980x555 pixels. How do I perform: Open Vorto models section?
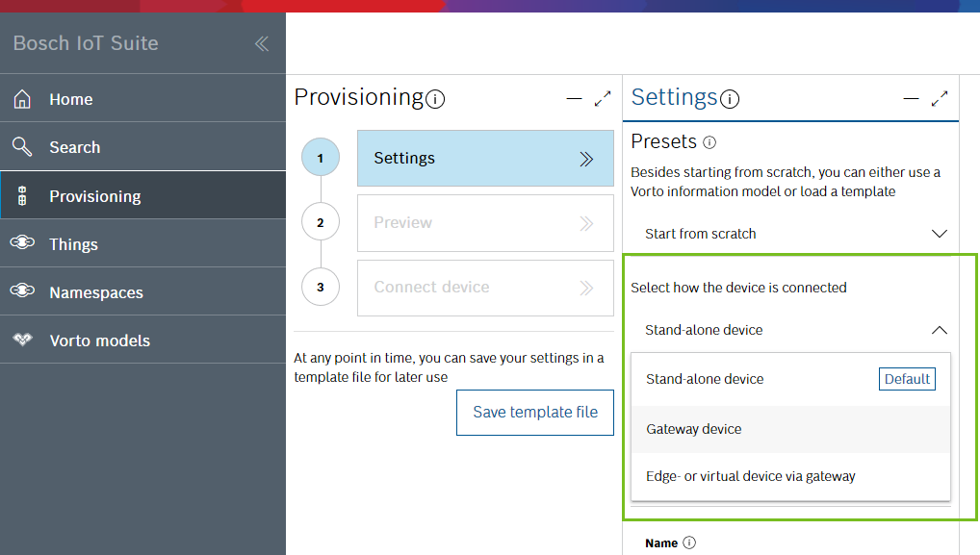[143, 340]
